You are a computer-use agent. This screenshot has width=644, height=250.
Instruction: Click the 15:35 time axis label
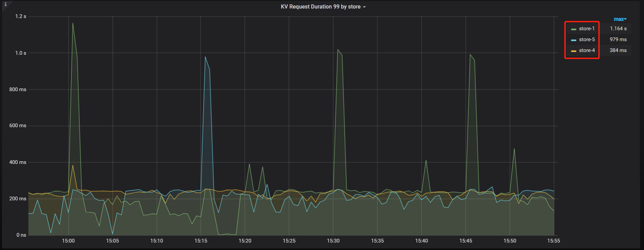377,241
